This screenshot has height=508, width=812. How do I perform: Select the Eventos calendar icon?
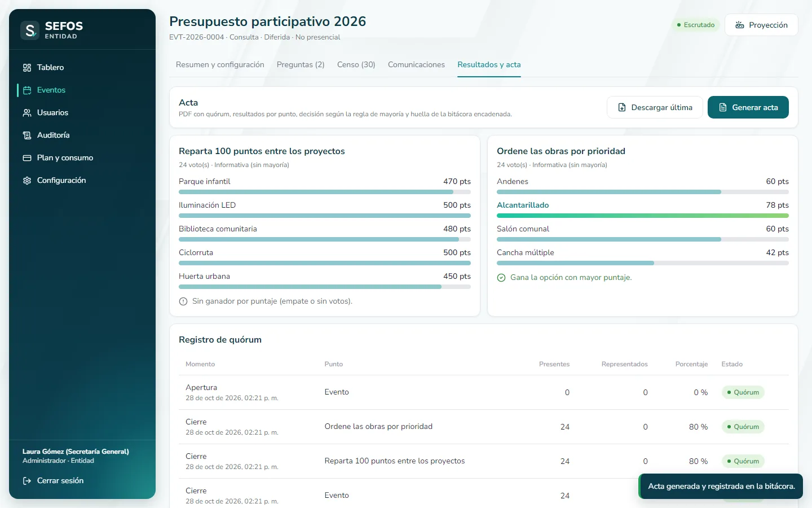pyautogui.click(x=27, y=90)
